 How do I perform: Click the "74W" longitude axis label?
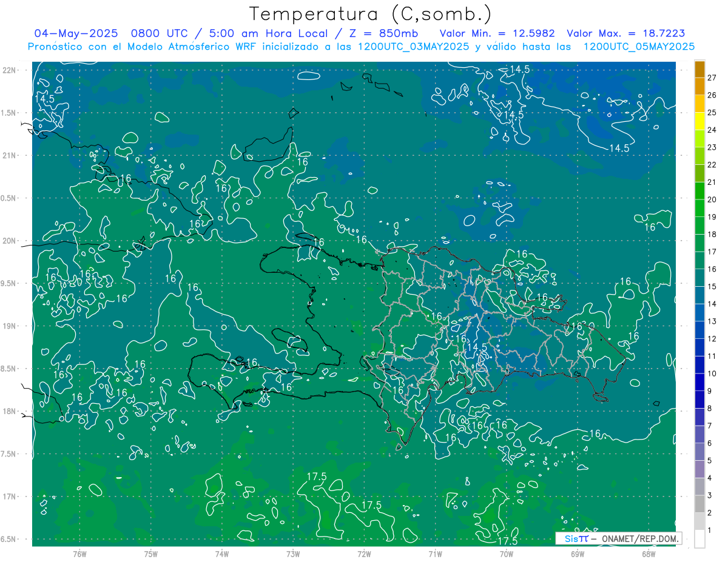[222, 554]
